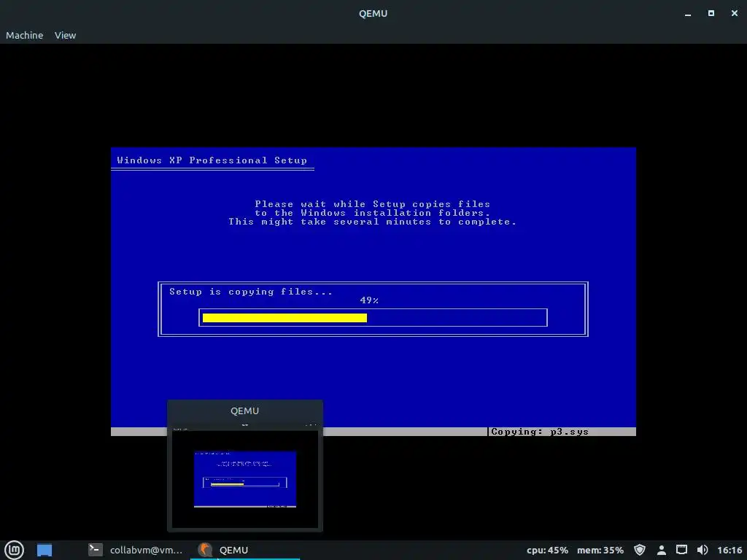Open the Linux Mint start menu
The height and width of the screenshot is (560, 747).
click(x=14, y=550)
